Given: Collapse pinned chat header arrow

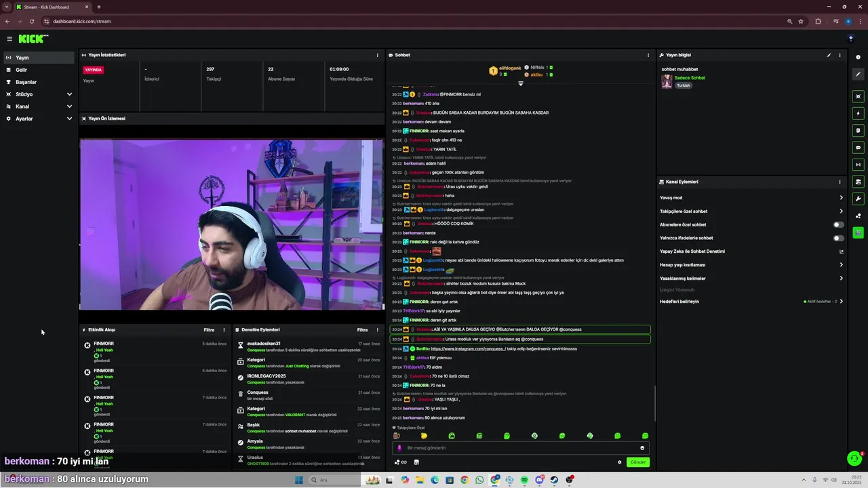Looking at the screenshot, I should pyautogui.click(x=521, y=83).
